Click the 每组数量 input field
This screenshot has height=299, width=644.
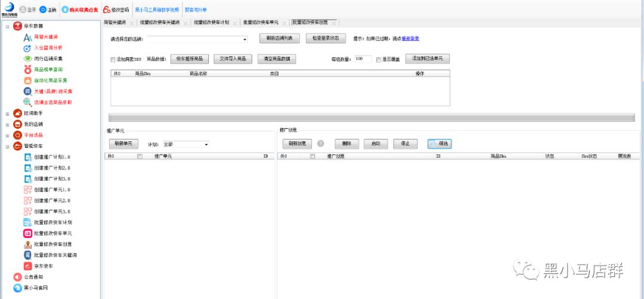click(x=363, y=59)
